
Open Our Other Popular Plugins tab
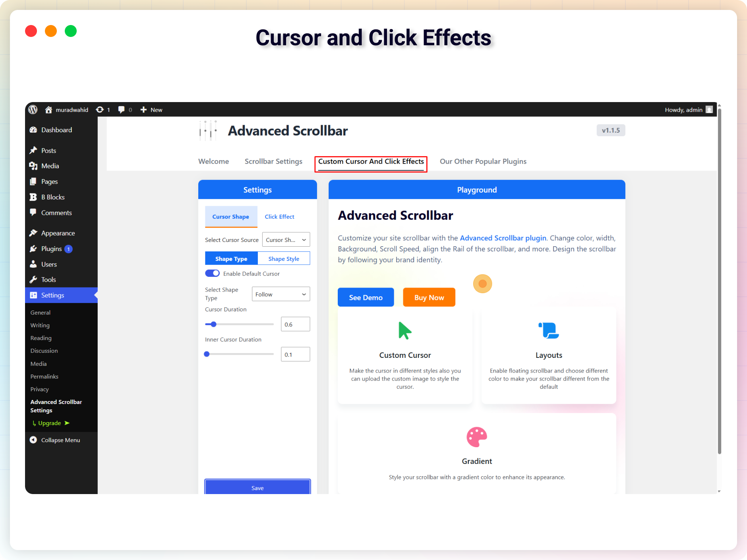coord(483,161)
